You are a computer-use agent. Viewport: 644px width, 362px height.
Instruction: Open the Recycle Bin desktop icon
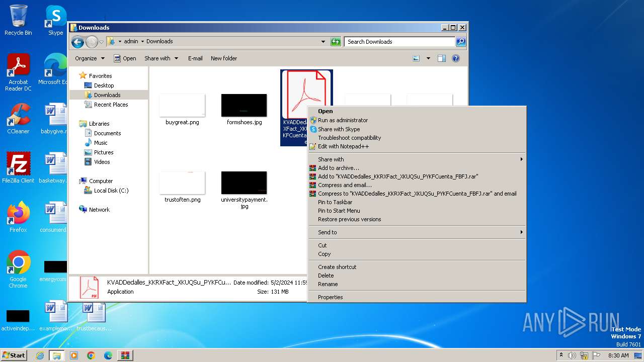coord(18,20)
